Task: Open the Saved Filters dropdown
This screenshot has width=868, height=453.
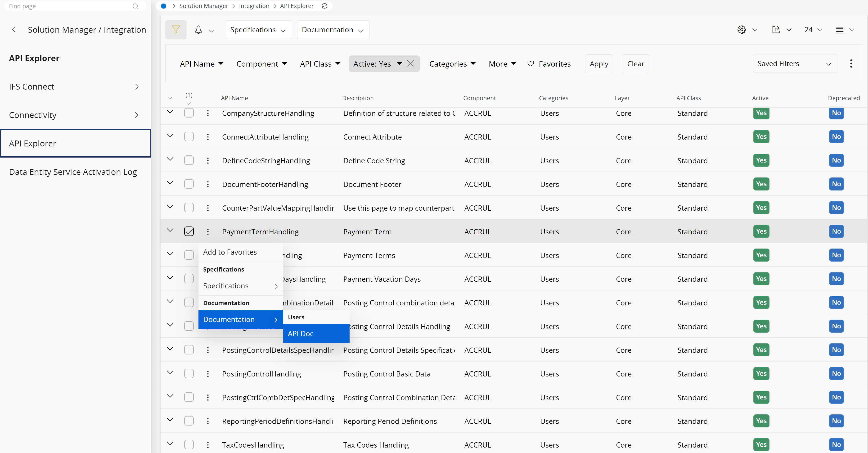Action: (x=795, y=64)
